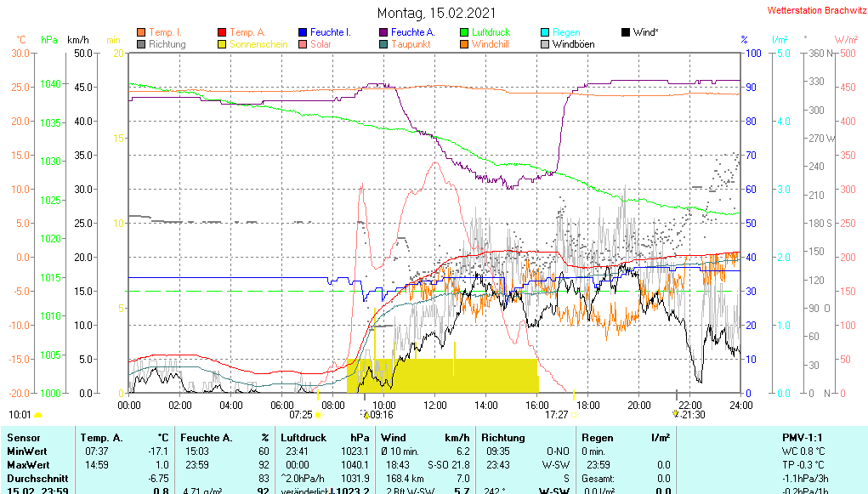This screenshot has height=494, width=868.
Task: Click the green Luftdruck legend swatch
Action: pyautogui.click(x=464, y=32)
